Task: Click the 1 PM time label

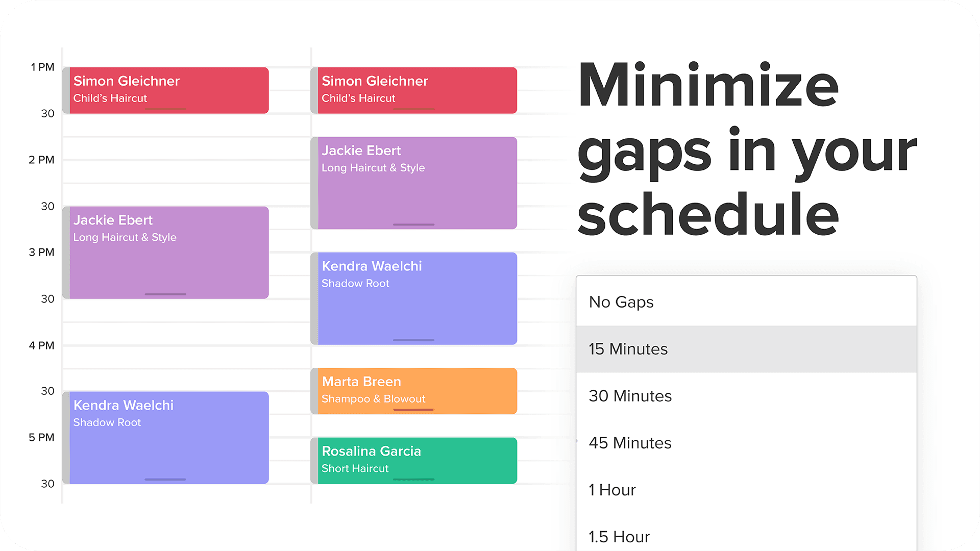Action: click(41, 67)
